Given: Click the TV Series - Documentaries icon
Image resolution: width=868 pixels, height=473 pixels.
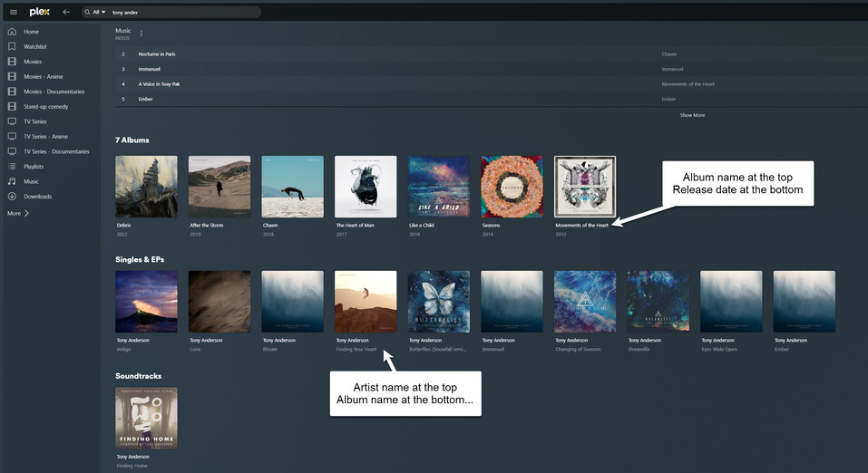Looking at the screenshot, I should point(12,151).
